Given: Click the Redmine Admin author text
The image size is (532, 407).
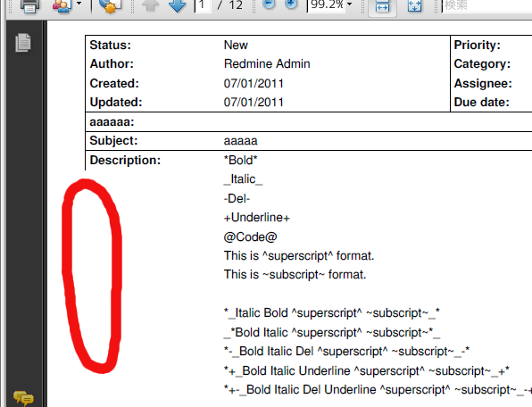Looking at the screenshot, I should (x=267, y=63).
